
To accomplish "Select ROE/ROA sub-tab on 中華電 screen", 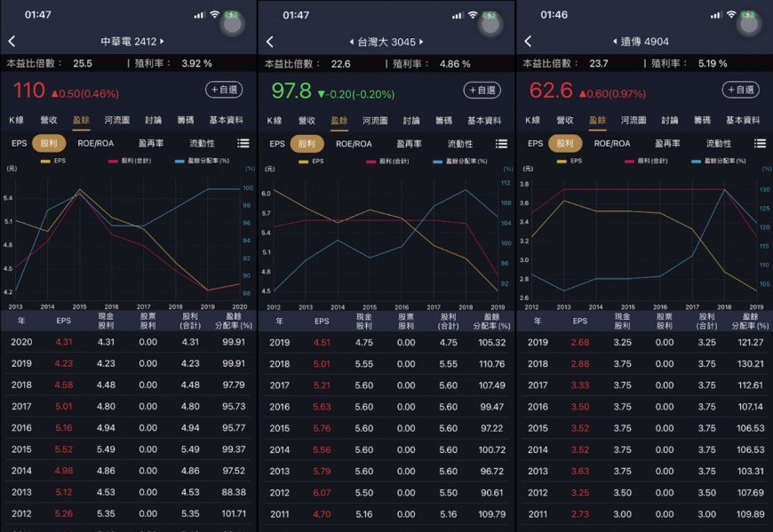I will tap(96, 143).
